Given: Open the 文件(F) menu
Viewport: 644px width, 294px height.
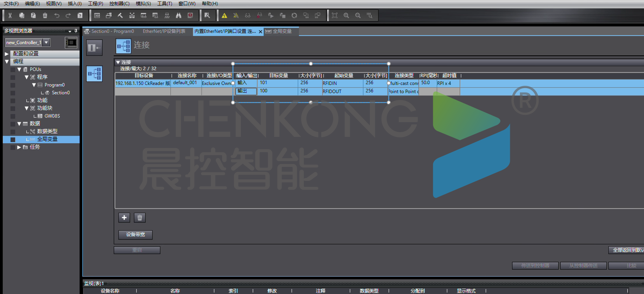Looking at the screenshot, I should [x=11, y=3].
